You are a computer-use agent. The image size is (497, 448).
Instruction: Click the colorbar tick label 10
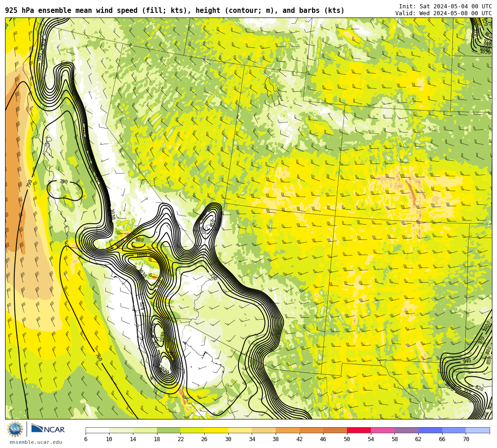pos(109,439)
